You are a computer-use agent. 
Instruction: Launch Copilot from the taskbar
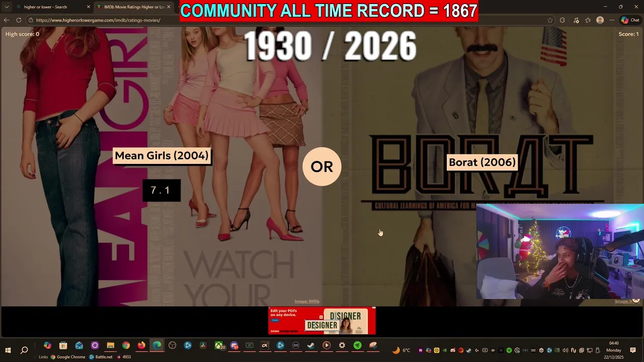point(47,345)
